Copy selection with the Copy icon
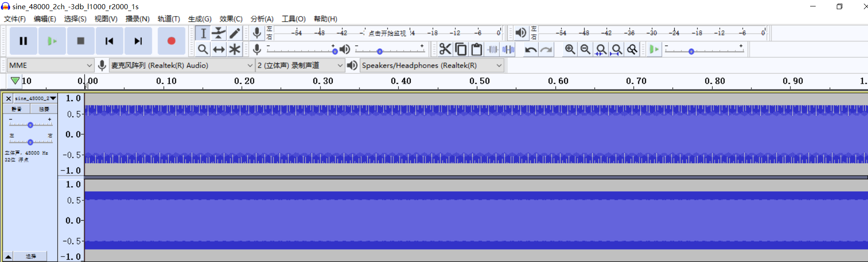This screenshot has height=262, width=868. [x=461, y=49]
